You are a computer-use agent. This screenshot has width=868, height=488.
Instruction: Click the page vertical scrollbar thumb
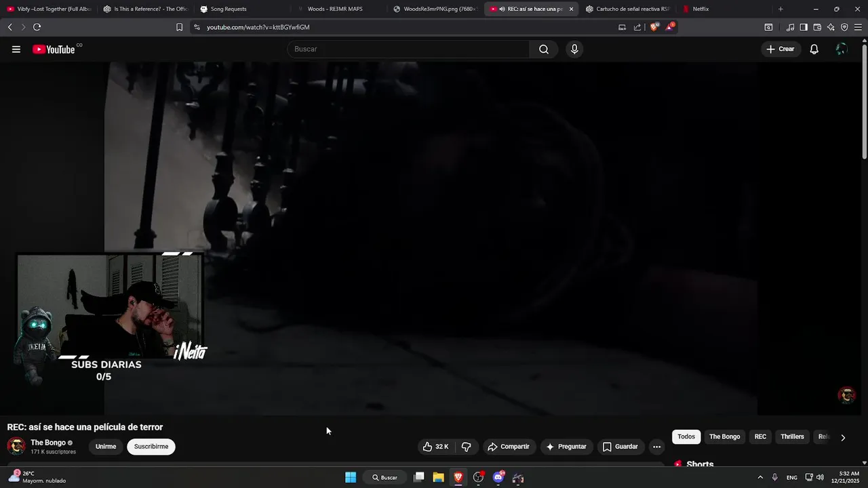pos(864,100)
